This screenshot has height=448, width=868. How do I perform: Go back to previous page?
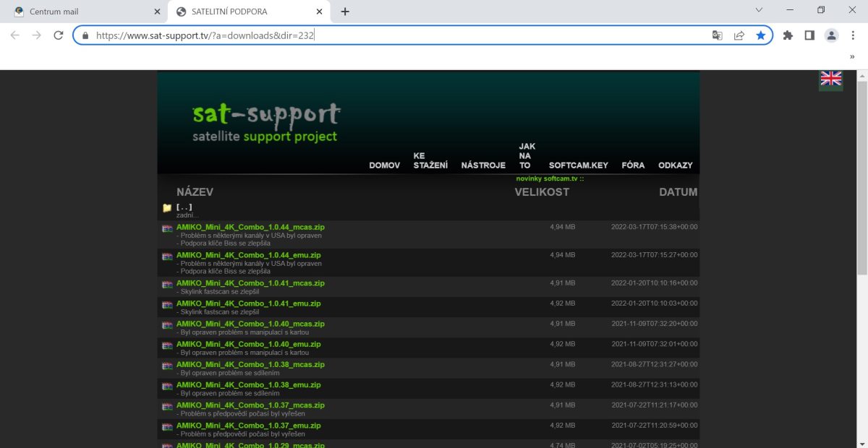(14, 35)
